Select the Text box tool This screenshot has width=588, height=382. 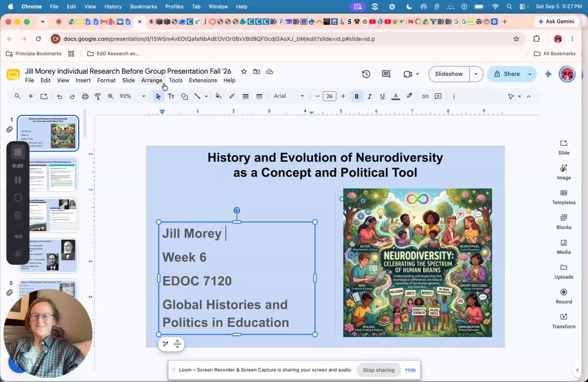[x=171, y=96]
